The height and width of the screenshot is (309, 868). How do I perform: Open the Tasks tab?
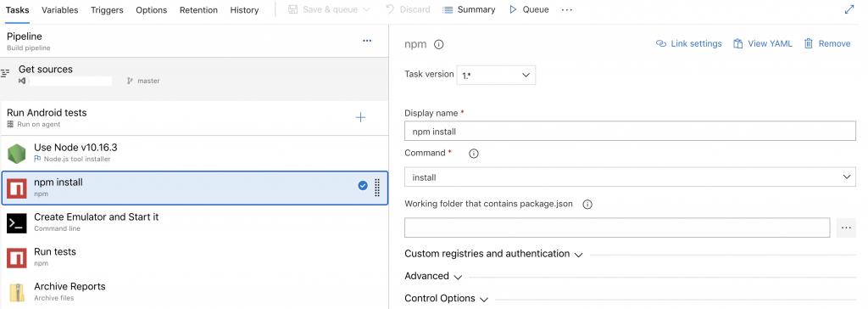(17, 10)
